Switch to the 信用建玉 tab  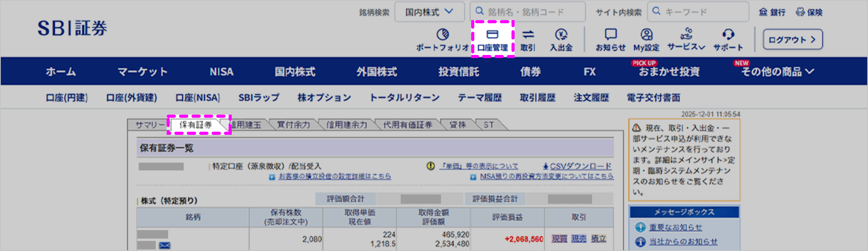[x=246, y=125]
